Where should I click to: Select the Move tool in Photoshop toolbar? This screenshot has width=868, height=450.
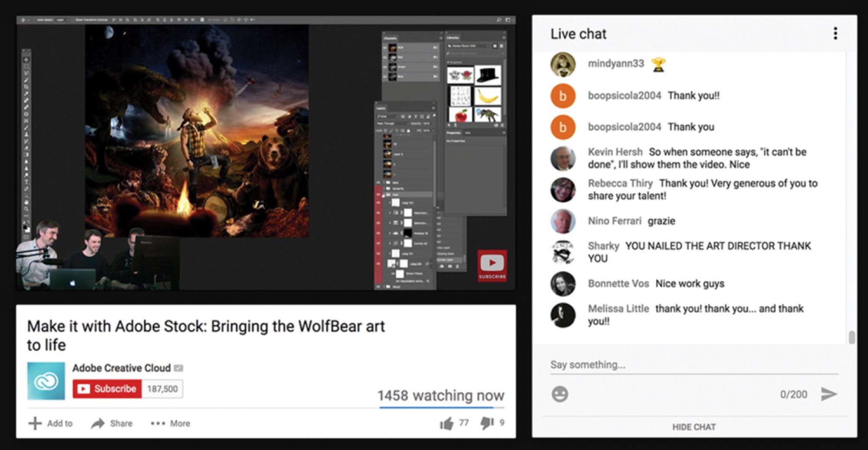tap(26, 60)
